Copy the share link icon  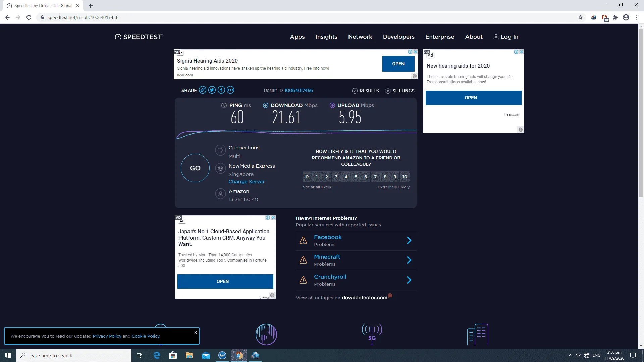point(203,90)
